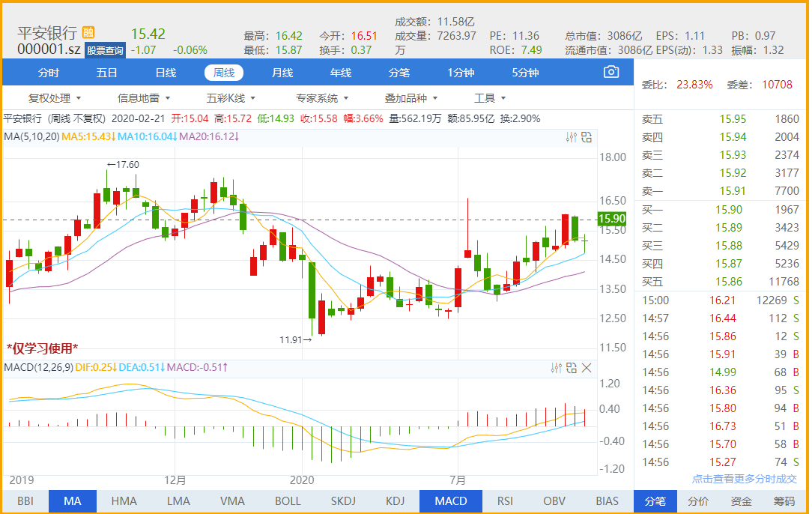Open the 信息地雷 dropdown
The height and width of the screenshot is (514, 812).
[x=144, y=98]
